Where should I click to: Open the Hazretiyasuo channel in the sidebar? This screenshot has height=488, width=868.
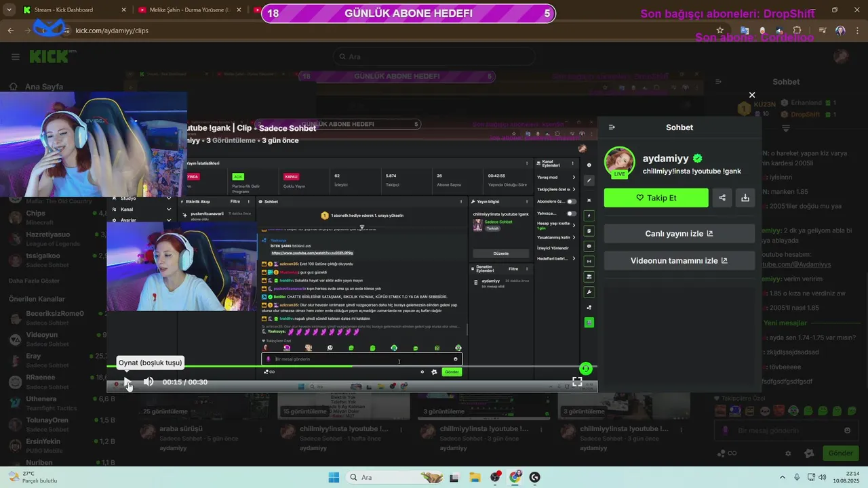point(56,238)
